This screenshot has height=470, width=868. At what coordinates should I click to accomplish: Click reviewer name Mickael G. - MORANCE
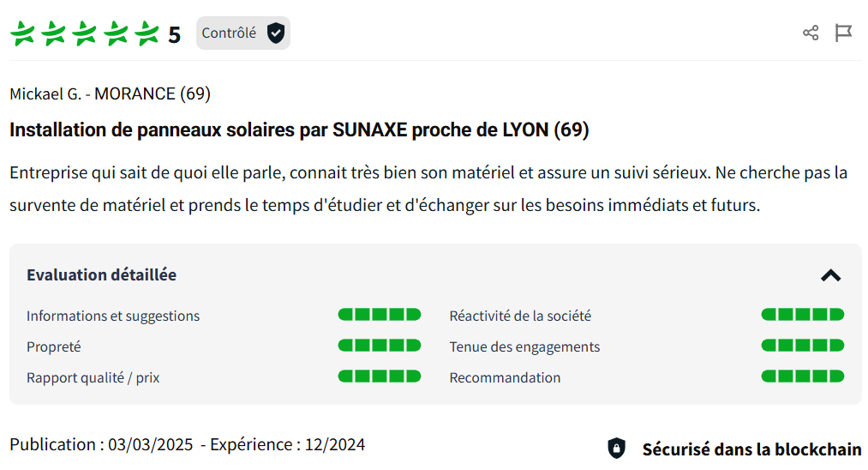pyautogui.click(x=110, y=93)
